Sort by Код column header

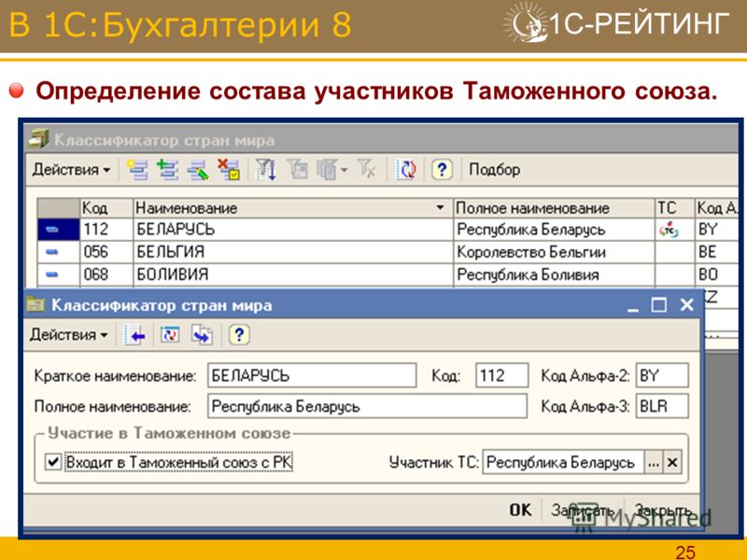point(106,208)
